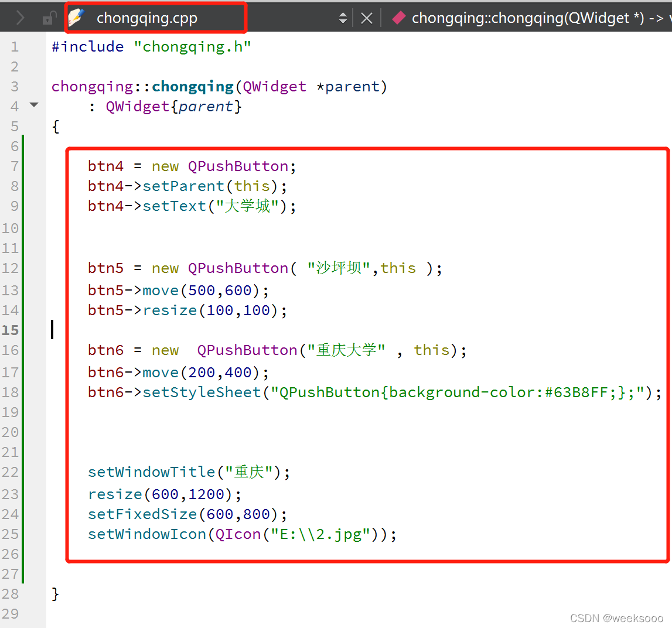672x628 pixels.
Task: Click the pink symbol diamond icon
Action: coord(398,18)
